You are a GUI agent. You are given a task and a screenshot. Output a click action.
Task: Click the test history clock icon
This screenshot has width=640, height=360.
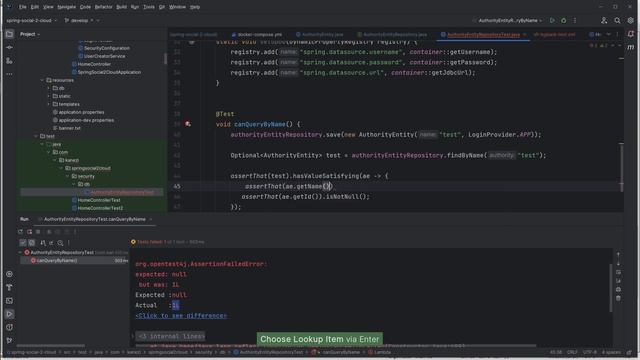[60, 243]
